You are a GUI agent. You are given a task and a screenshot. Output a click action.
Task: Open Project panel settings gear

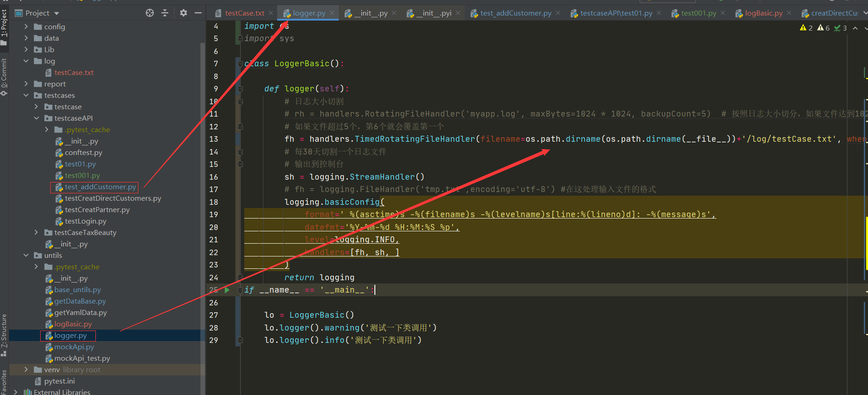tap(183, 13)
